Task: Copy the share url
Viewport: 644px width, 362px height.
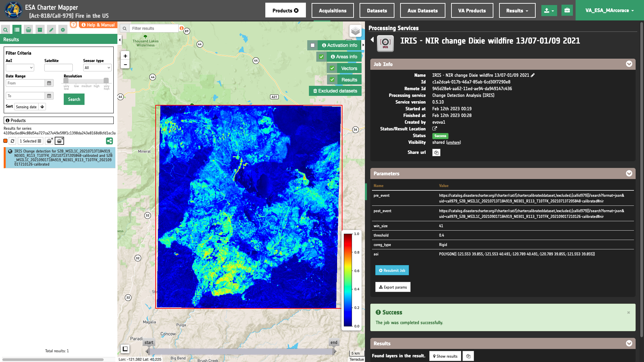Action: point(436,153)
